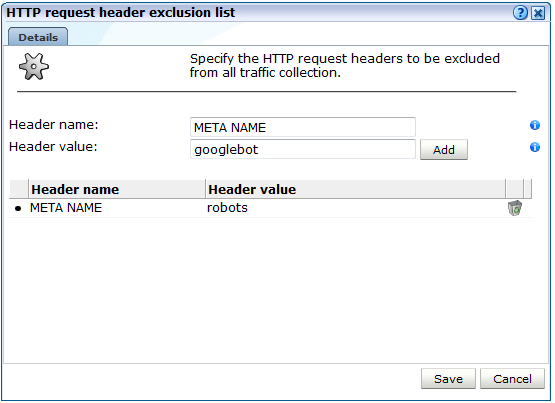Select the robots value cell
Viewport: 555px width, 403px height.
[227, 208]
